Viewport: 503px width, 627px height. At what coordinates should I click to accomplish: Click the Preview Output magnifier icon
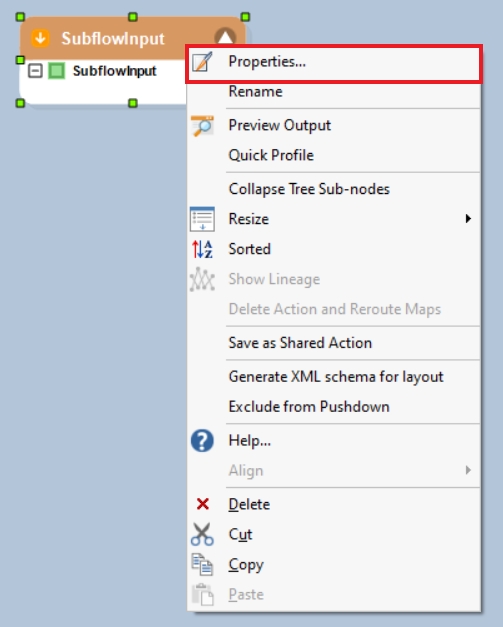coord(202,126)
